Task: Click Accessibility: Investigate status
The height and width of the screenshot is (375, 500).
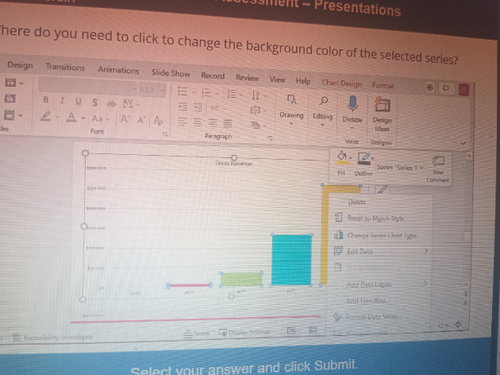Action: click(x=53, y=337)
